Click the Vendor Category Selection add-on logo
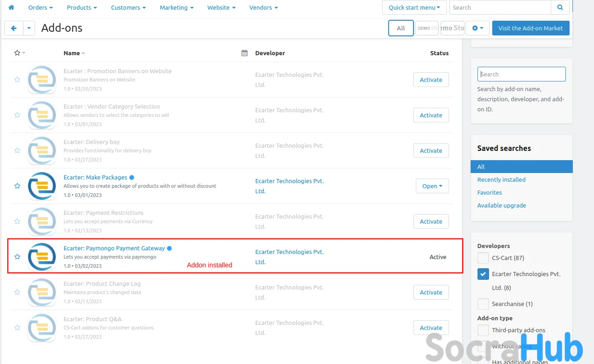The height and width of the screenshot is (364, 594). click(42, 115)
